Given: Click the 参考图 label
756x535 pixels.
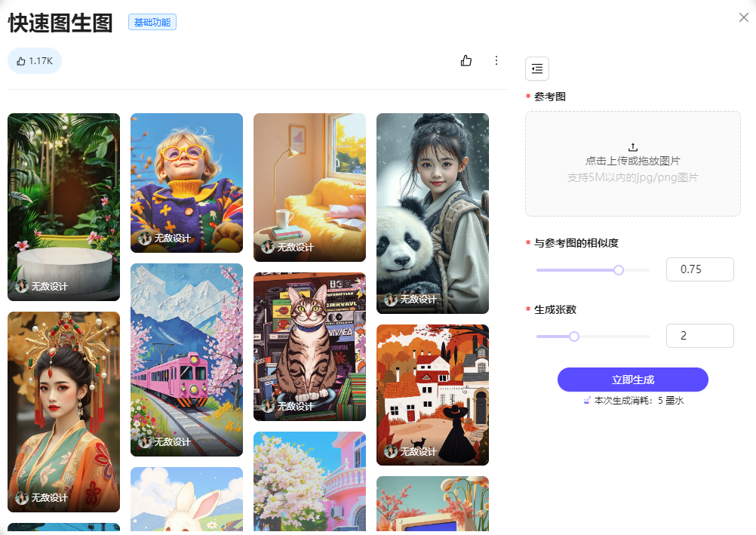Looking at the screenshot, I should pos(549,97).
